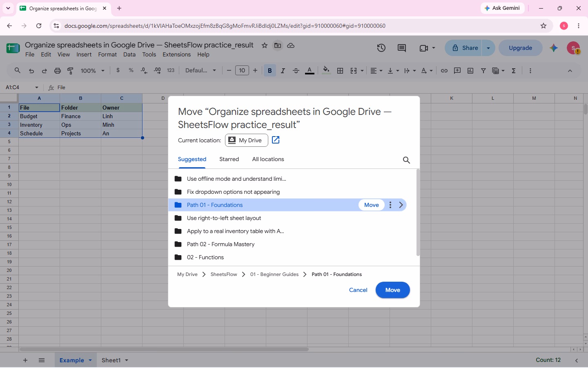
Task: Click the My Drive current location chip
Action: coord(246,140)
